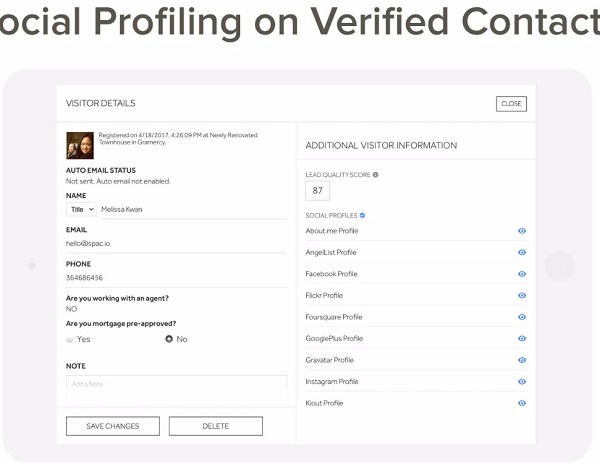Click the Melissa Kwan name field

[x=190, y=209]
